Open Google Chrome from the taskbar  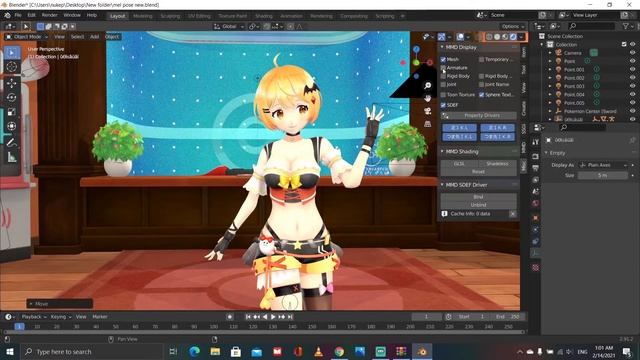(339, 351)
